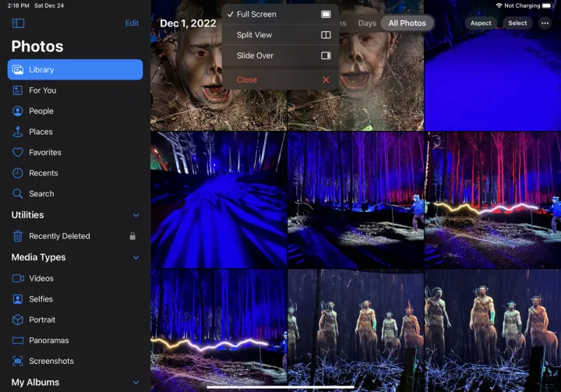
Task: Collapse the Media Types section
Action: coord(136,257)
